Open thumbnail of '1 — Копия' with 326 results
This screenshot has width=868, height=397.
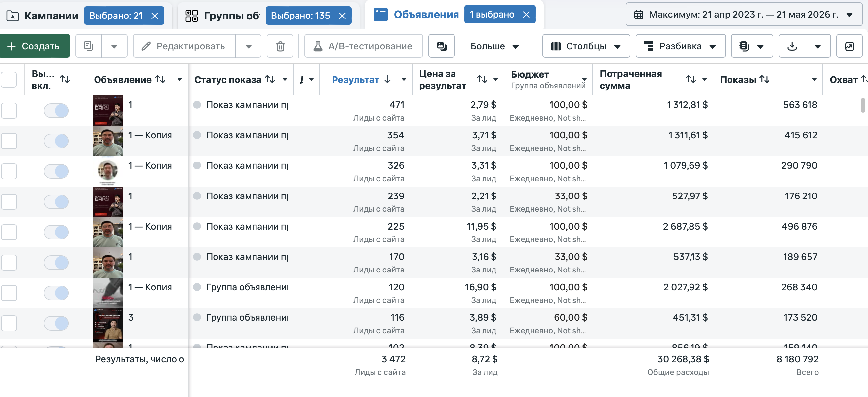click(x=107, y=171)
